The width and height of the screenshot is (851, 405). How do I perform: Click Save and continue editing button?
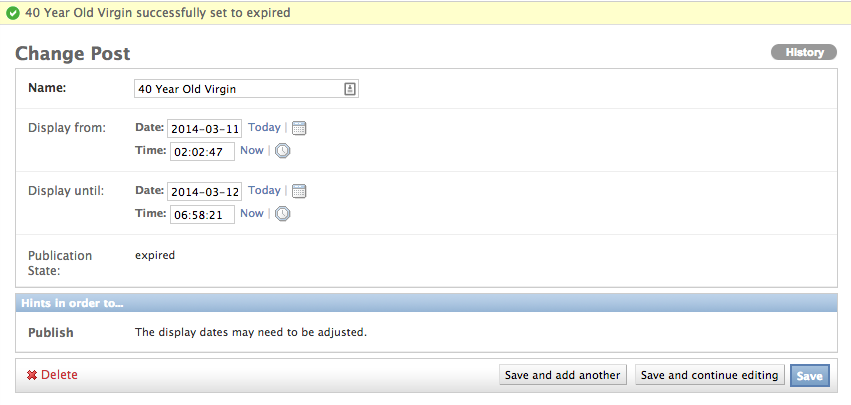click(710, 375)
